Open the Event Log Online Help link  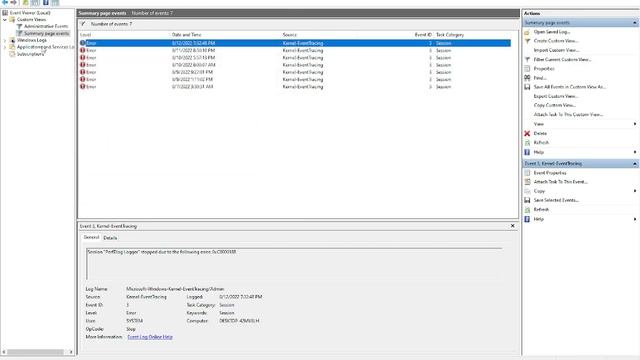pyautogui.click(x=150, y=337)
